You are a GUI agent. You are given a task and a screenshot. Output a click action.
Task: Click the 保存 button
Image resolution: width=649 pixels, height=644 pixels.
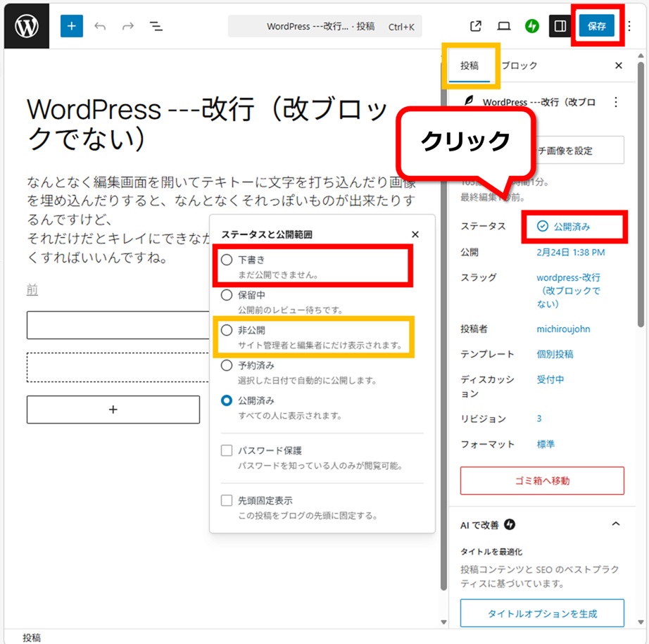coord(596,26)
